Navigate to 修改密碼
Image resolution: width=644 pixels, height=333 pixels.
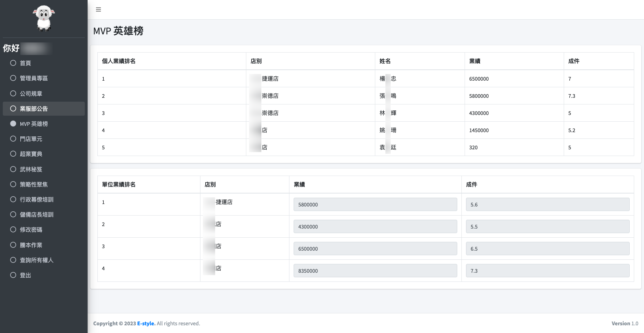click(x=31, y=230)
